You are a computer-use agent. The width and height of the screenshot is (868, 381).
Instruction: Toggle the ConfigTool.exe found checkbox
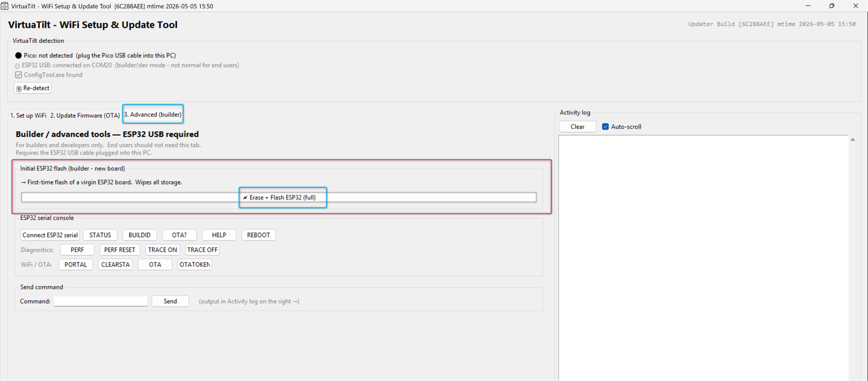tap(18, 75)
